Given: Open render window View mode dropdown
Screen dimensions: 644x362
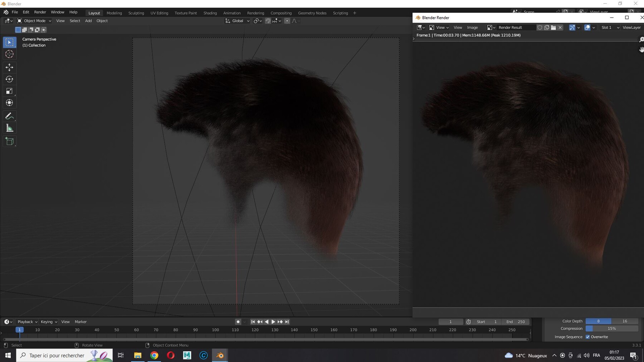Looking at the screenshot, I should pyautogui.click(x=439, y=28).
